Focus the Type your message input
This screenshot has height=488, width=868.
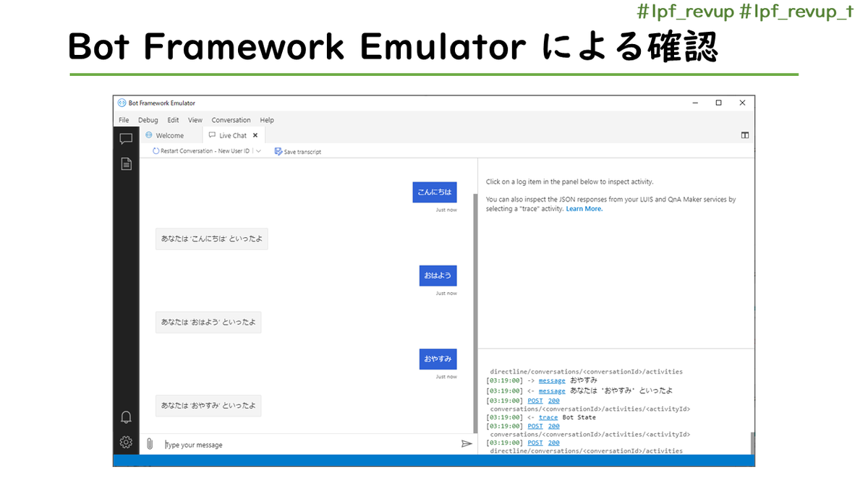tap(310, 445)
